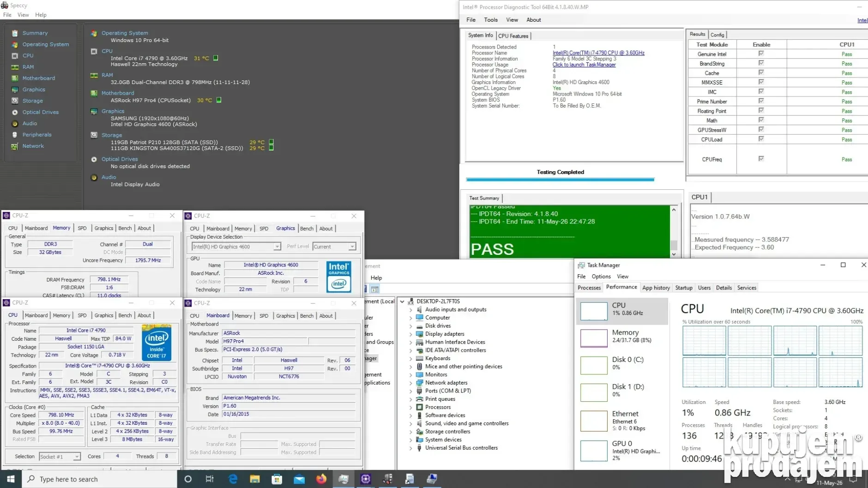Viewport: 868px width, 488px height.
Task: Select Operating System in Speccy's sidebar
Action: click(x=46, y=44)
